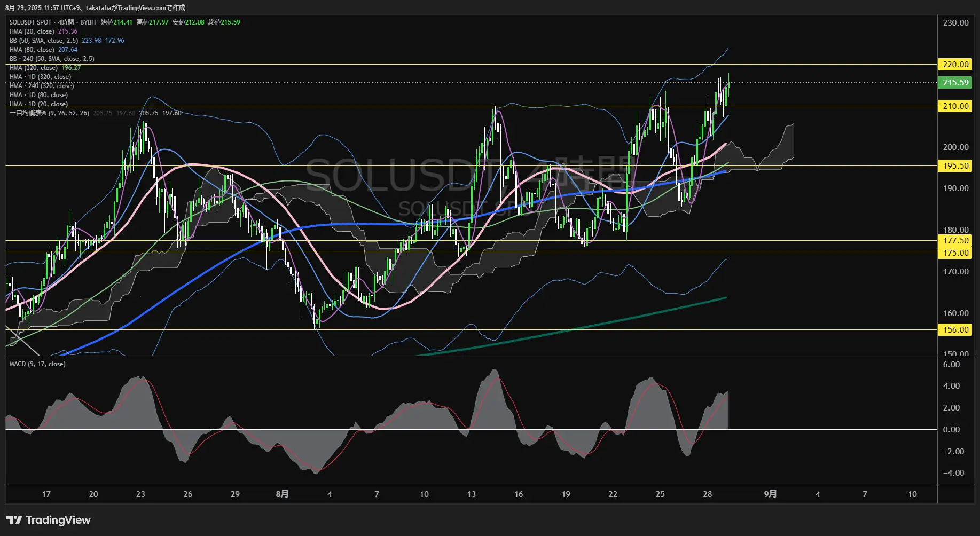Click the 230.00 price axis label
The width and height of the screenshot is (980, 536).
(x=955, y=23)
